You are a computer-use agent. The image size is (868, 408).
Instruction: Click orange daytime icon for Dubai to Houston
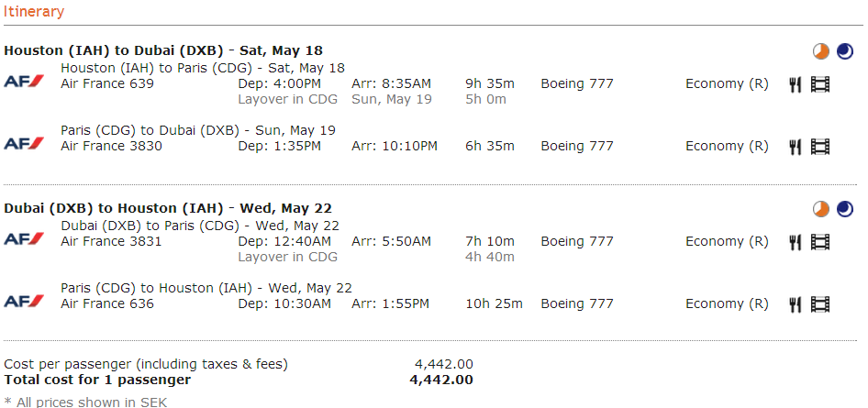pyautogui.click(x=821, y=209)
